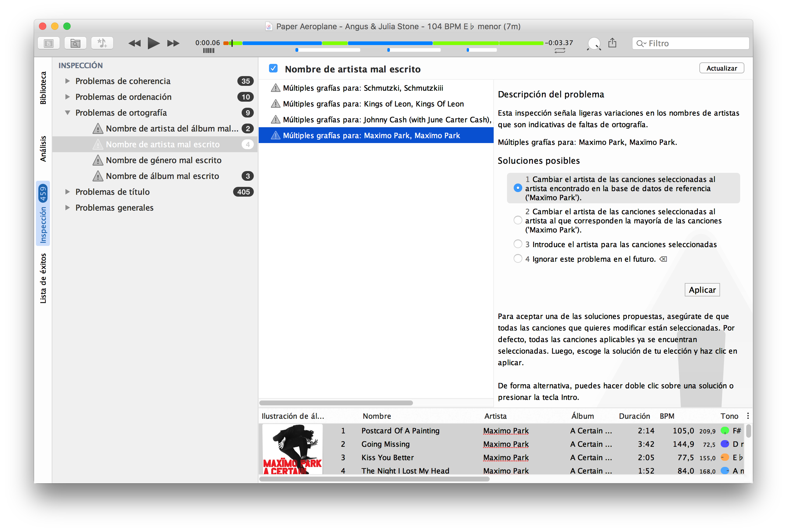787x532 pixels.
Task: Click the document icon in the window title
Action: point(268,26)
